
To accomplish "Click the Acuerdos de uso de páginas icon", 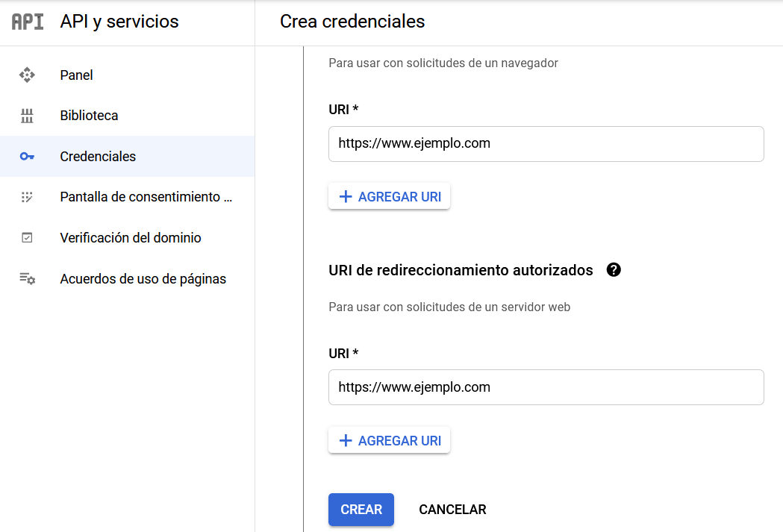I will [x=28, y=278].
